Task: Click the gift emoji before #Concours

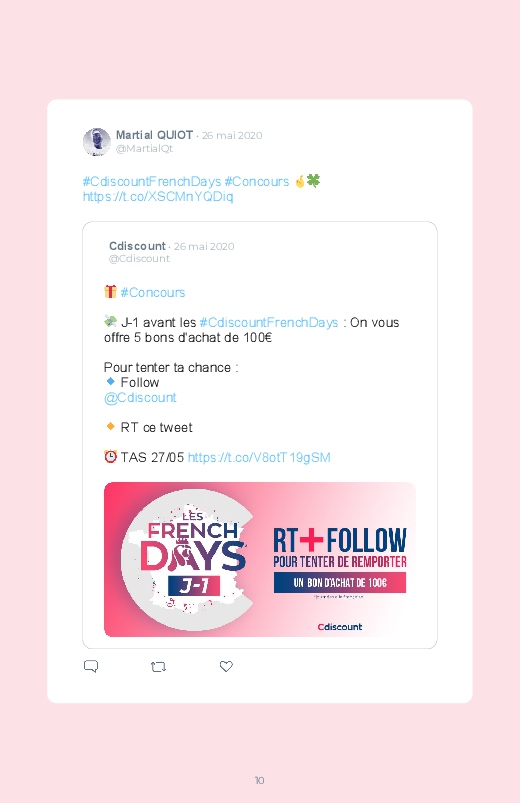Action: [110, 291]
